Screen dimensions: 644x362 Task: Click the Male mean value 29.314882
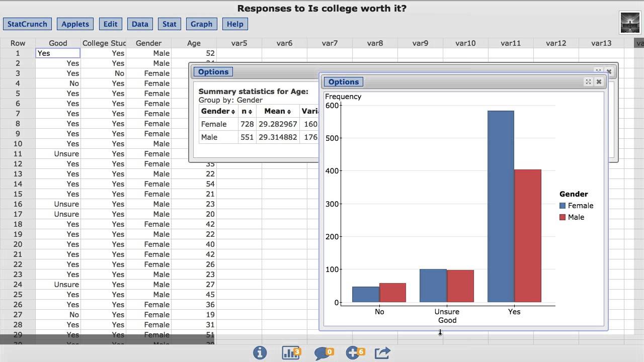pos(278,137)
